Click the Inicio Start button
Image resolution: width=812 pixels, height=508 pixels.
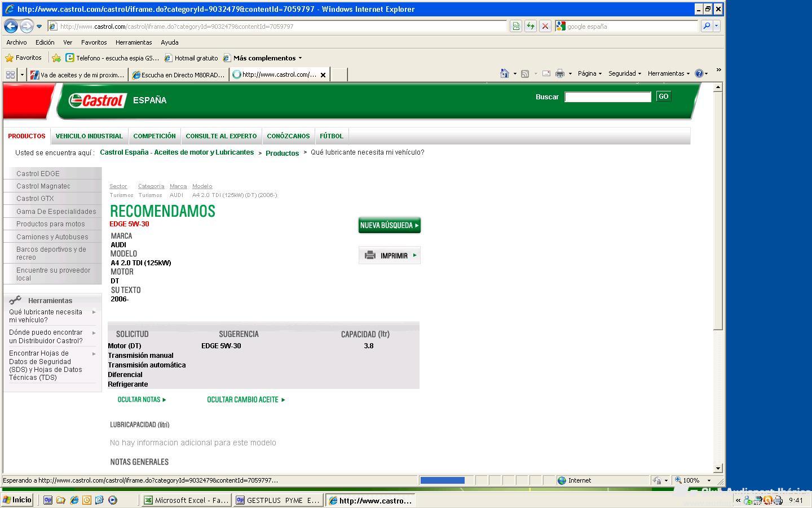coord(17,500)
